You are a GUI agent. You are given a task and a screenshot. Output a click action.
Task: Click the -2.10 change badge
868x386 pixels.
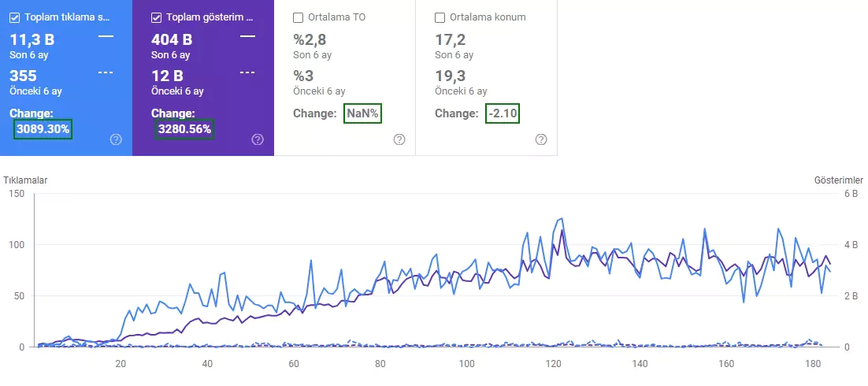click(x=502, y=113)
